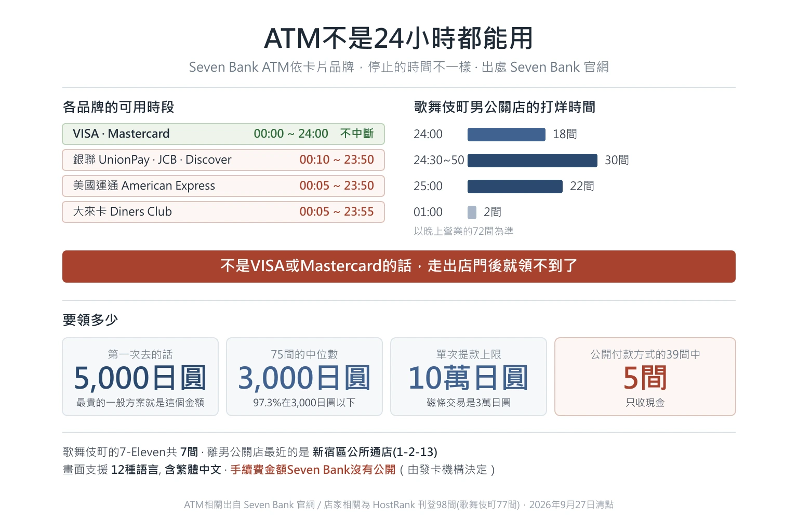Click the heading "各品牌的可用時段"

click(x=118, y=107)
